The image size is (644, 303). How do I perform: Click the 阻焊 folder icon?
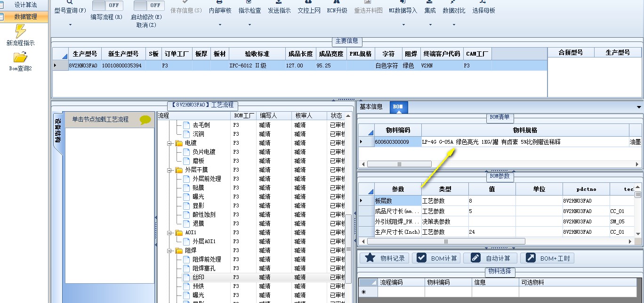pos(179,250)
